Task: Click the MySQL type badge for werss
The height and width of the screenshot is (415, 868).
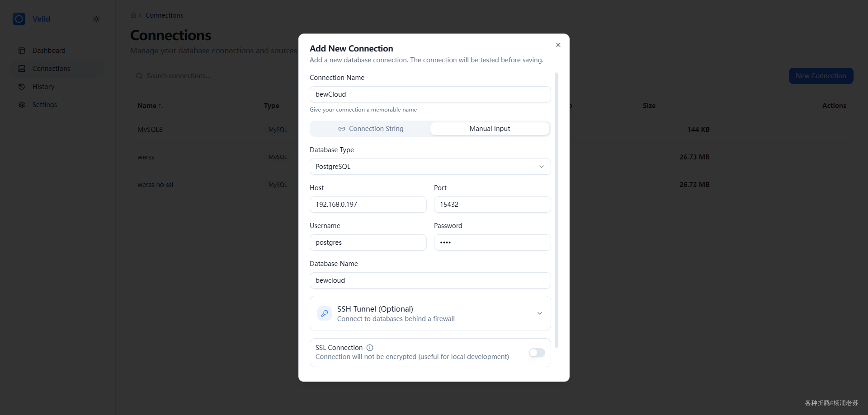Action: 278,157
